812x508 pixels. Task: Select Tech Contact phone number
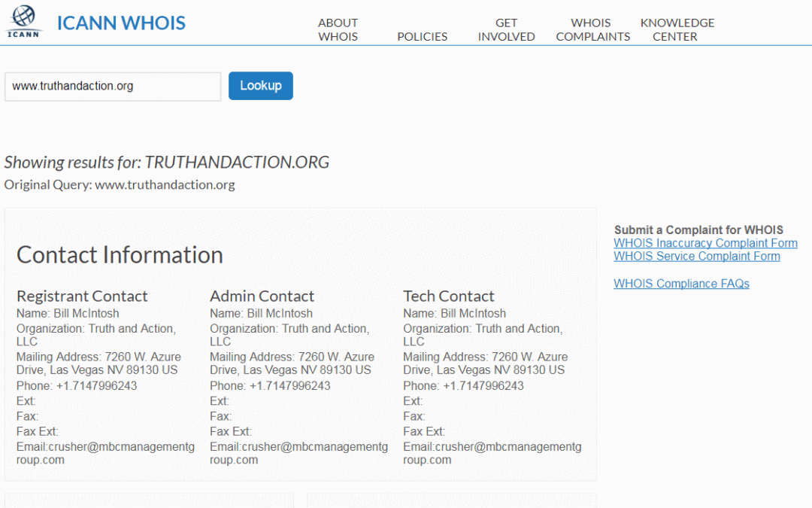[x=463, y=386]
